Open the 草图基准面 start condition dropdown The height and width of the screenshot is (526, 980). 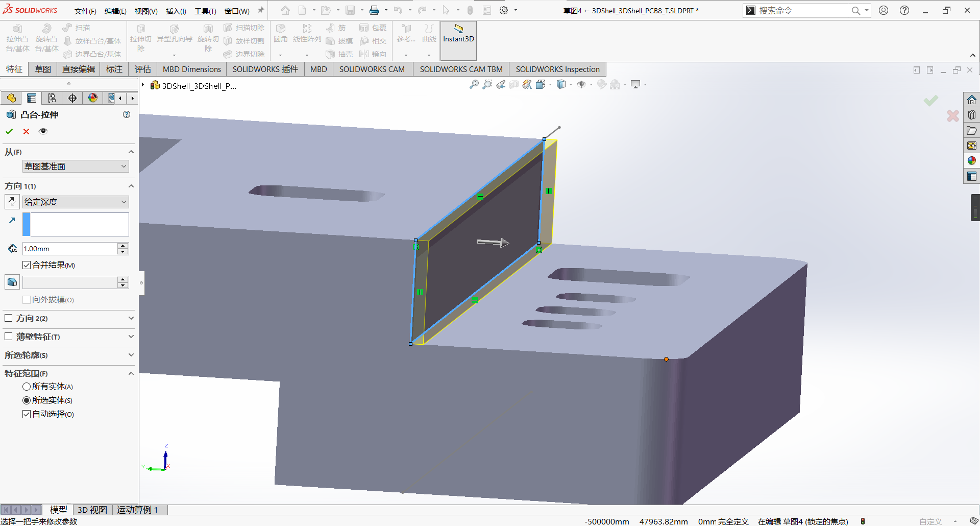point(76,166)
